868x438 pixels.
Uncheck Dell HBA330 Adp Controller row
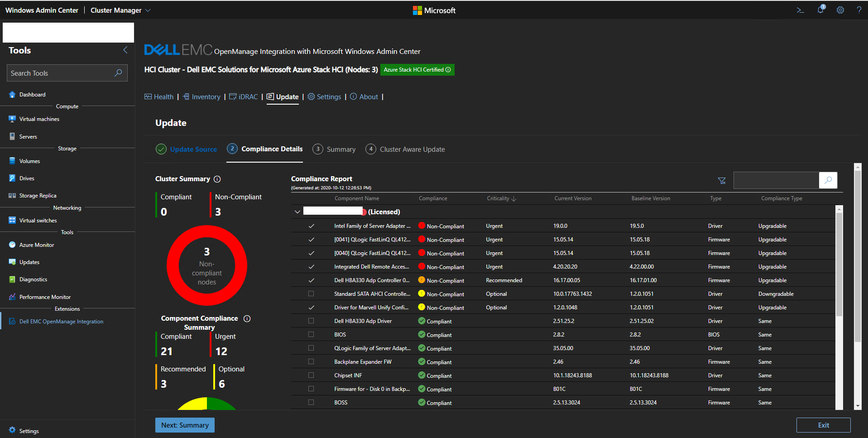coord(311,280)
